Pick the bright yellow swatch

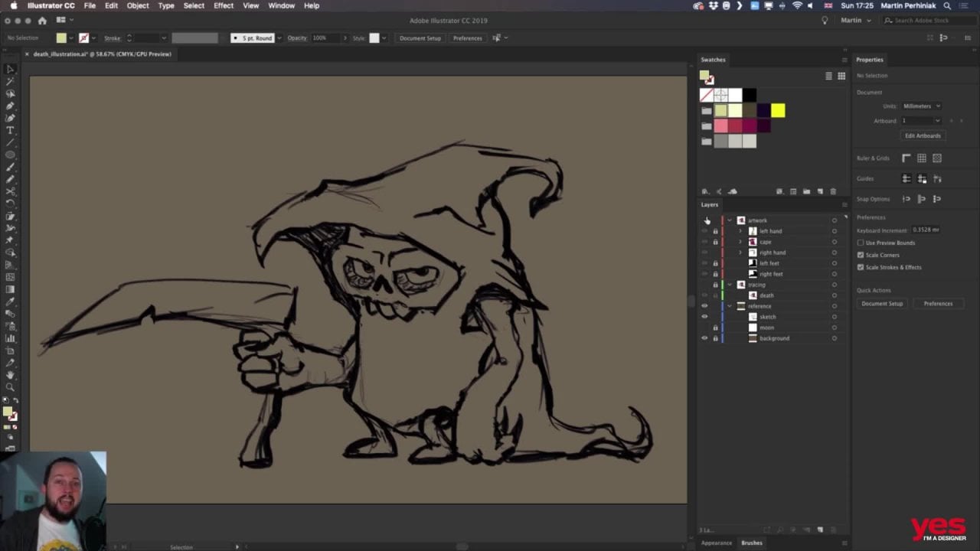coord(778,111)
